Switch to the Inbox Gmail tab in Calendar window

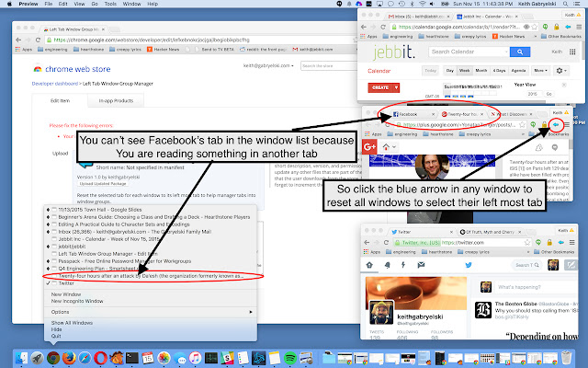(x=419, y=17)
